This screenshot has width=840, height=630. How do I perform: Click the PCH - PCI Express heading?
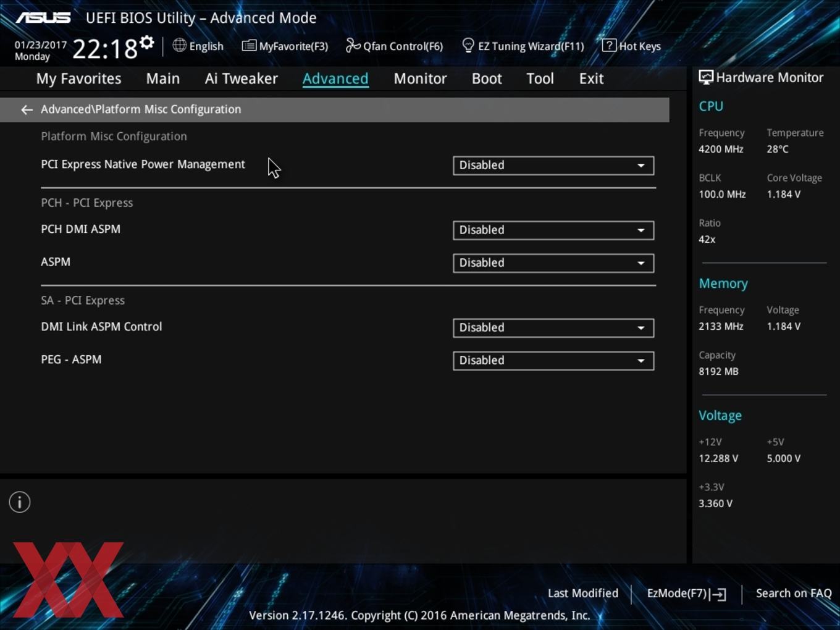tap(87, 203)
